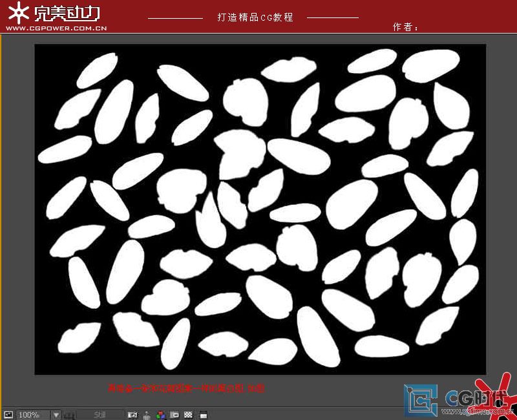Enable the Region of Interest icon
Viewport: 517px width, 420px height.
pos(174,415)
